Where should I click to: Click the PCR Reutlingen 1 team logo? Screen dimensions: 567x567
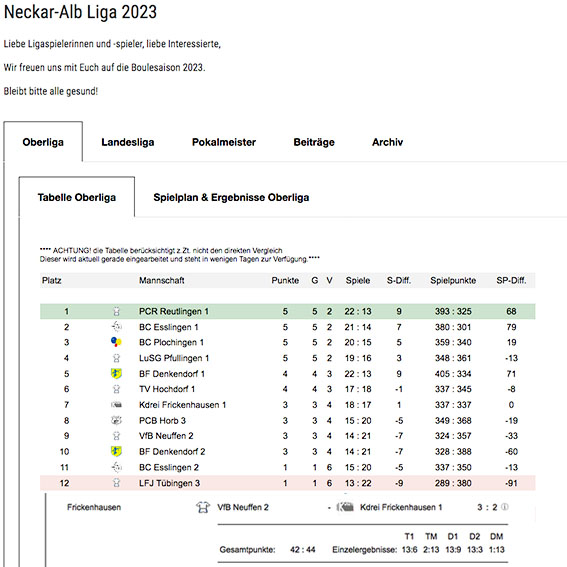(x=116, y=311)
